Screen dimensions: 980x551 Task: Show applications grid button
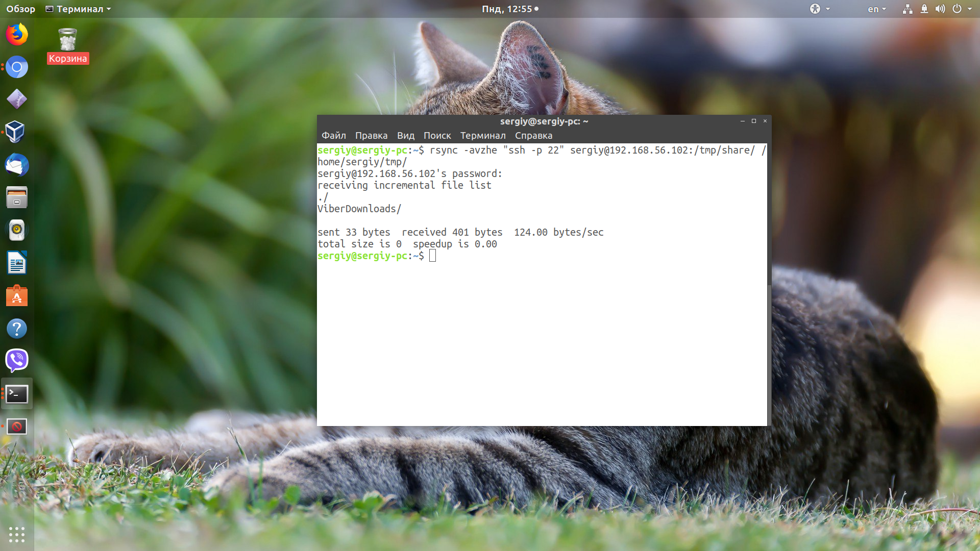click(x=17, y=534)
